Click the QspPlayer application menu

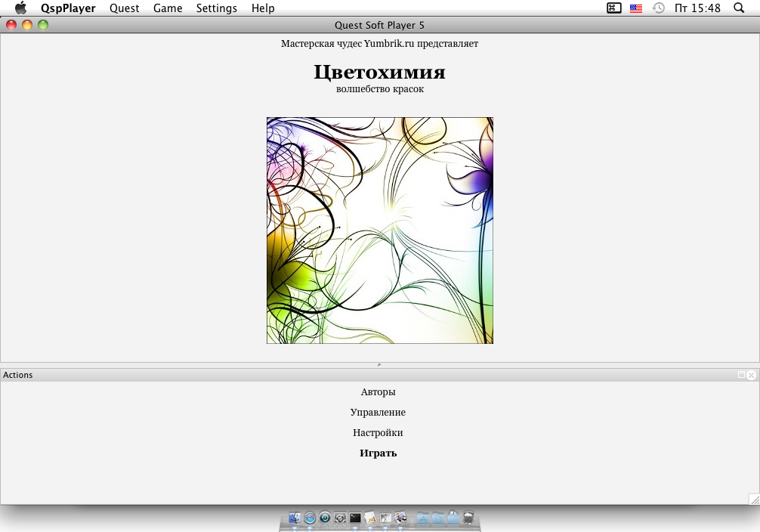[x=68, y=8]
